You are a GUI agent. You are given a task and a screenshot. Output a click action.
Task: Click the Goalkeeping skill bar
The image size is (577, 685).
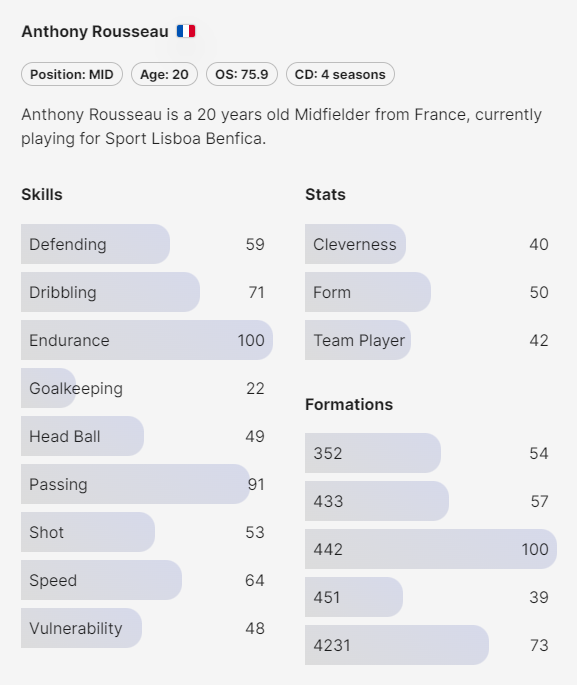[147, 388]
